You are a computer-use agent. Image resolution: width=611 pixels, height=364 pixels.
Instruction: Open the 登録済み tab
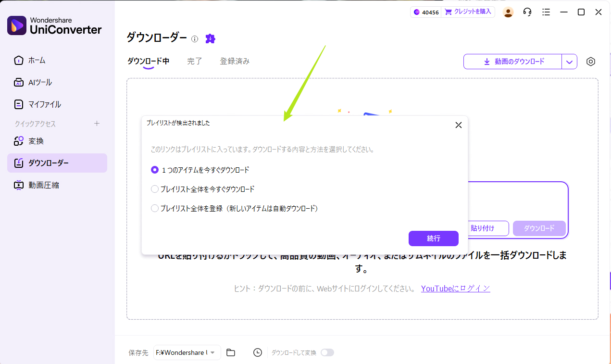pos(235,61)
